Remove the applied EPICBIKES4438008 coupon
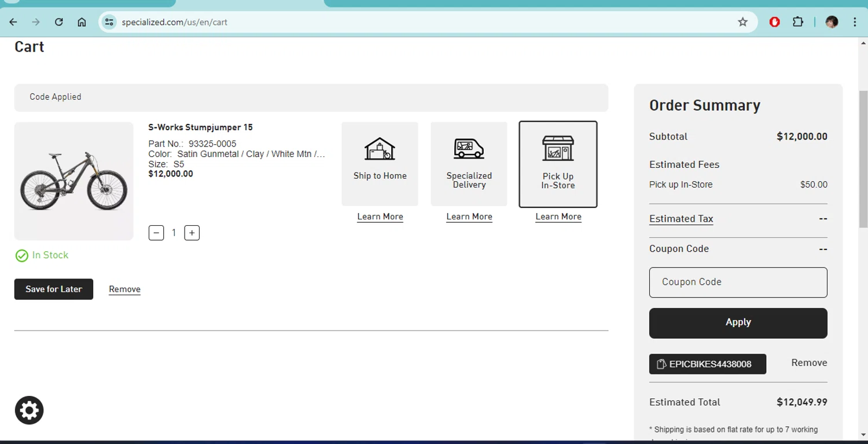The image size is (868, 444). tap(809, 363)
